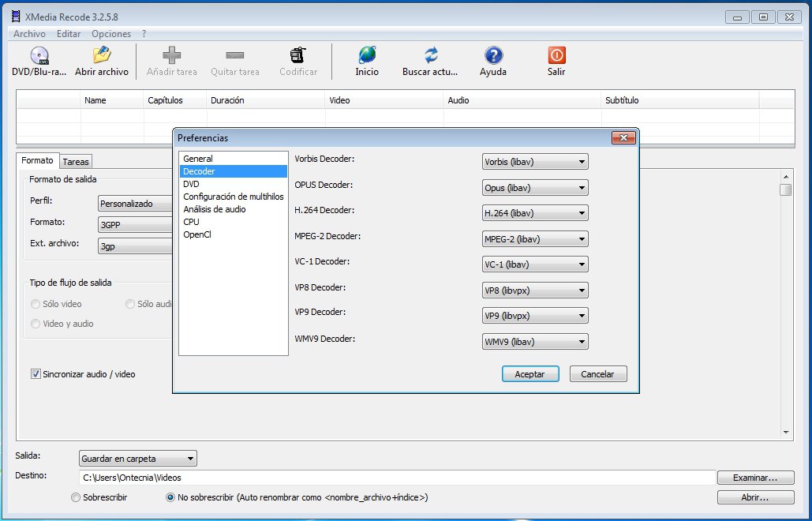Click the Video column header
Image resolution: width=812 pixels, height=521 pixels.
384,100
